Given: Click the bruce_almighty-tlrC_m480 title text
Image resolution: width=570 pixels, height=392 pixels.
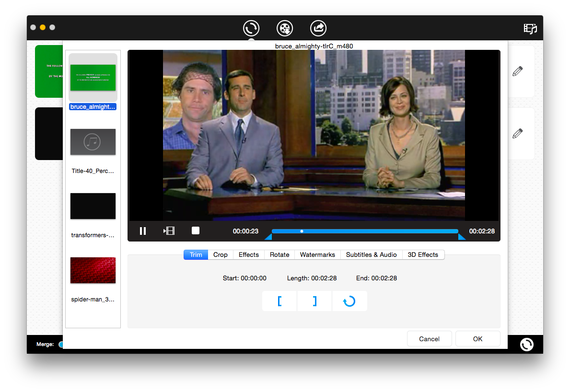Looking at the screenshot, I should 314,46.
